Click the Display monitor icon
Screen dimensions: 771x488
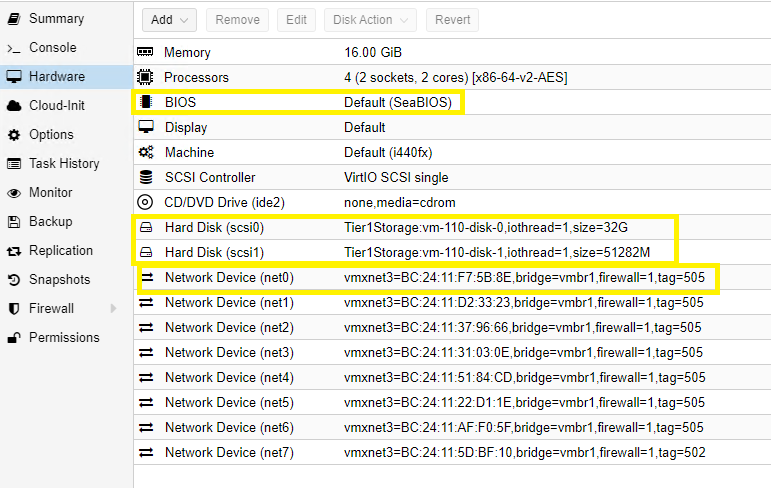pyautogui.click(x=146, y=127)
